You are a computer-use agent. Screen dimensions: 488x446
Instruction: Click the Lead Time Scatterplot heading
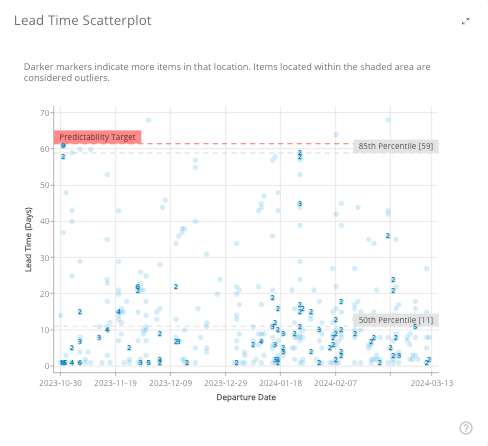click(x=83, y=21)
